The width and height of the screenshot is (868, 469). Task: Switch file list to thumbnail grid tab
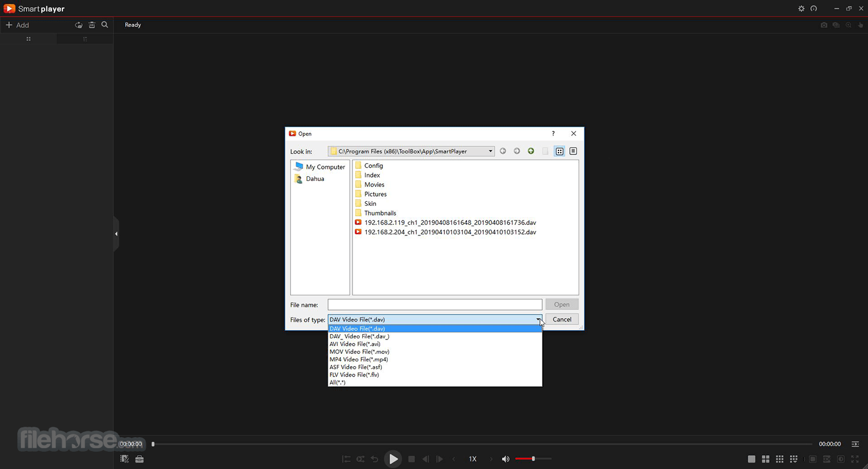[x=28, y=39]
